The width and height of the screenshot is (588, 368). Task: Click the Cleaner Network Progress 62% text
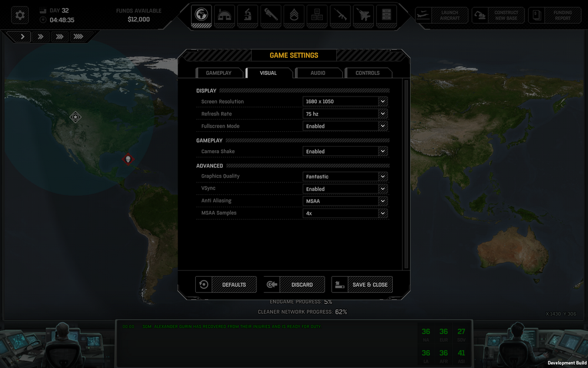pyautogui.click(x=302, y=312)
